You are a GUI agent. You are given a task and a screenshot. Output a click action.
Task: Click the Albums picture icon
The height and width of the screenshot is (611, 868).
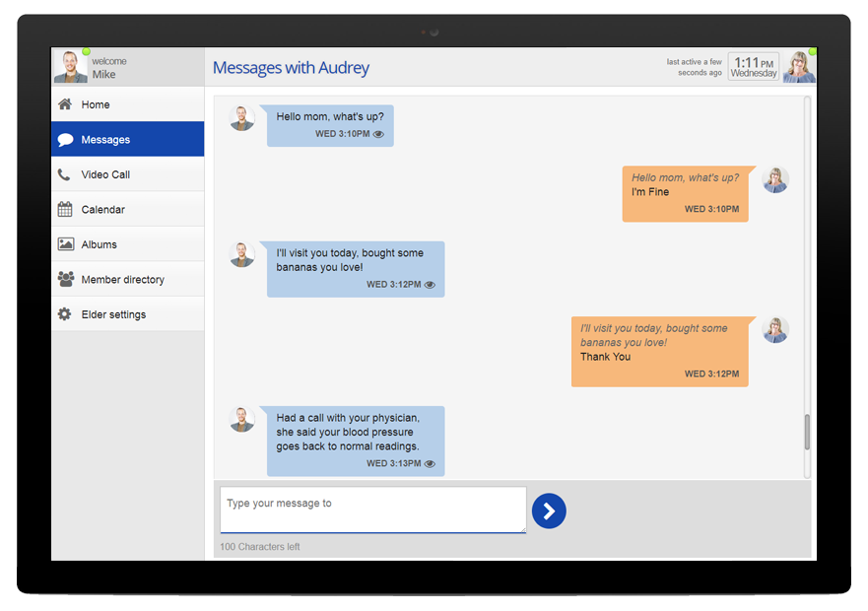pyautogui.click(x=66, y=244)
